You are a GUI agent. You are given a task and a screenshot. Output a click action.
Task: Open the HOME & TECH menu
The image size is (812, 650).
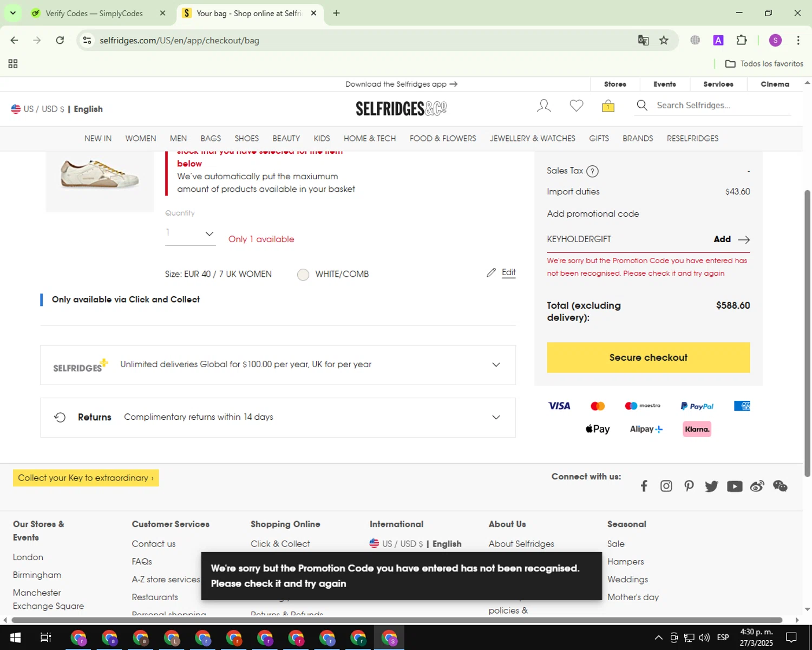[x=370, y=139]
